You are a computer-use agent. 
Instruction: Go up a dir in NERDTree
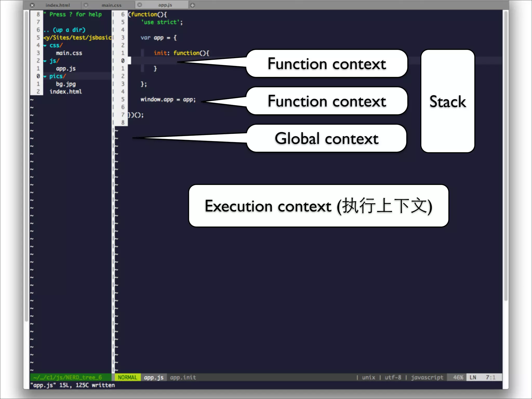(x=64, y=30)
